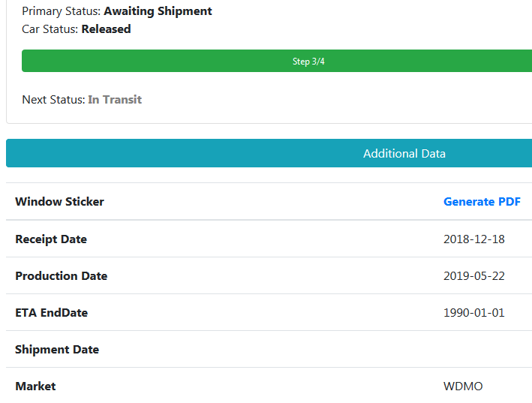Click the Receipt Date label
Viewport: 532px width, 403px height.
pyautogui.click(x=51, y=239)
